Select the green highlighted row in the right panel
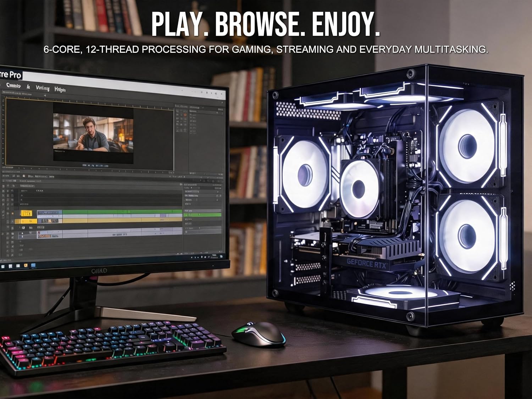 (x=203, y=215)
